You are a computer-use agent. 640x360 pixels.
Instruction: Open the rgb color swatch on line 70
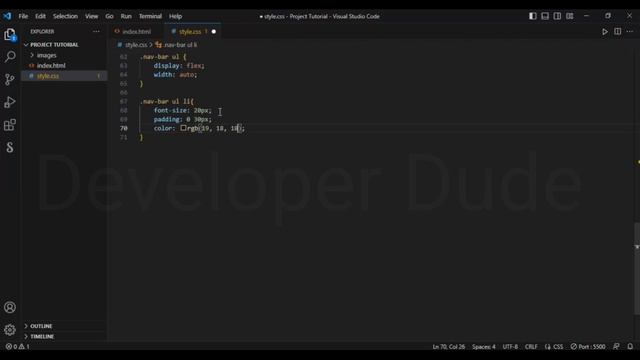coord(183,128)
